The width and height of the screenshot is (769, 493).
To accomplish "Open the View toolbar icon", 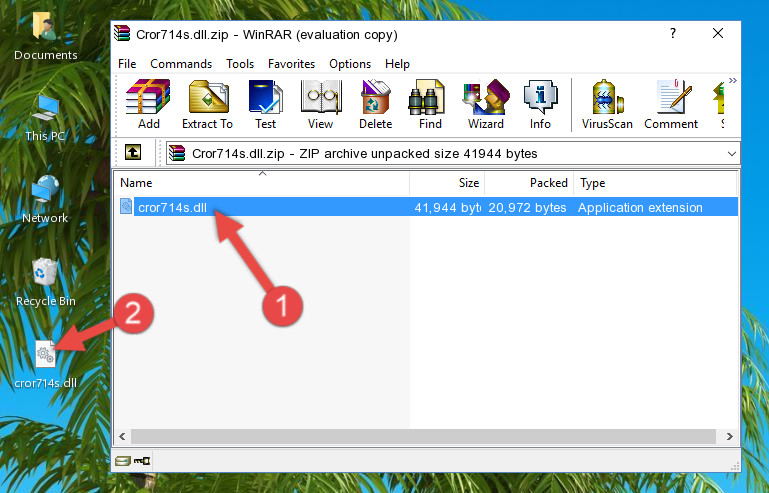I will click(x=321, y=104).
